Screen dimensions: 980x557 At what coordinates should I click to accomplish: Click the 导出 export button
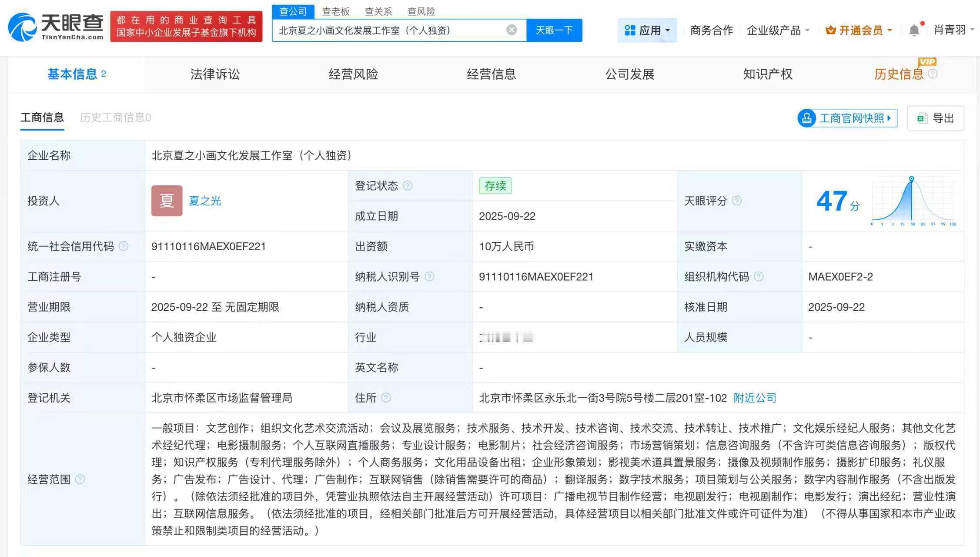tap(936, 118)
